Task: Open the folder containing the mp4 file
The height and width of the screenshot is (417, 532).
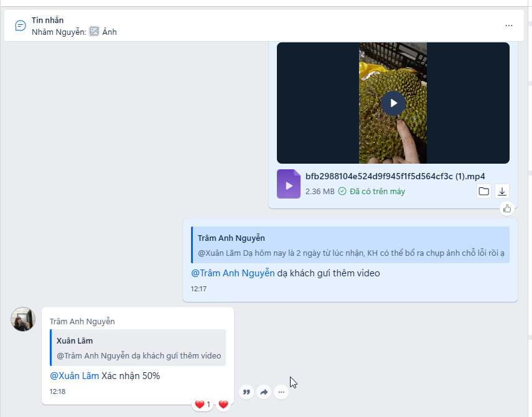Action: [484, 191]
